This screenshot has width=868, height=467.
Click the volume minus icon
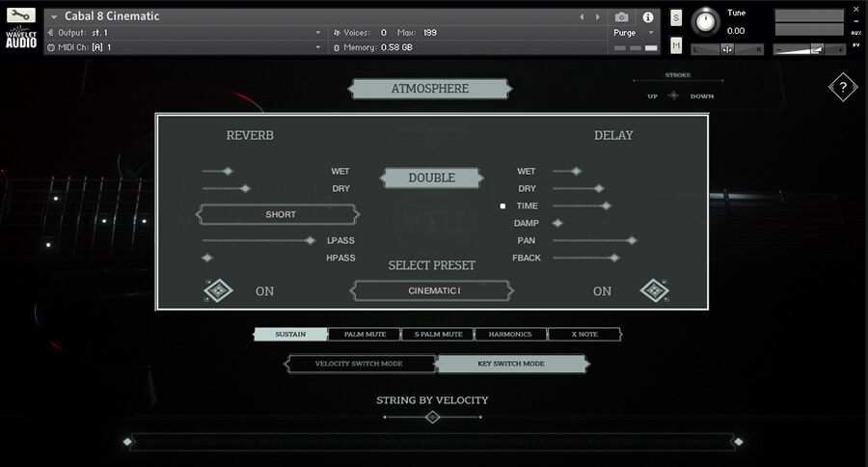point(778,50)
